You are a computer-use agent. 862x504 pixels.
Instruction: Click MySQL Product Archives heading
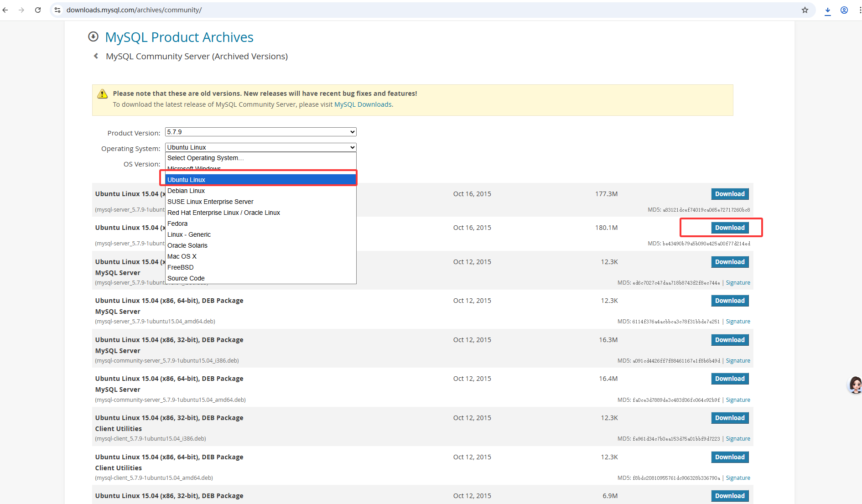179,37
